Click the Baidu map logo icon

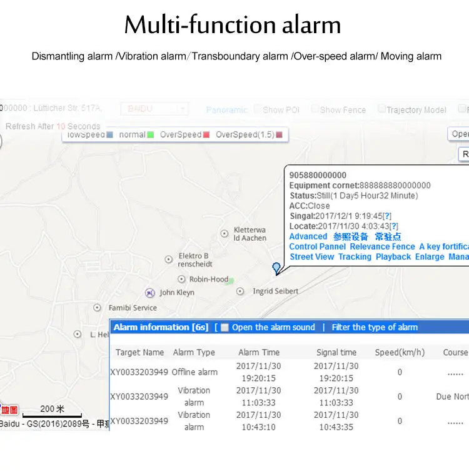(x=9, y=410)
